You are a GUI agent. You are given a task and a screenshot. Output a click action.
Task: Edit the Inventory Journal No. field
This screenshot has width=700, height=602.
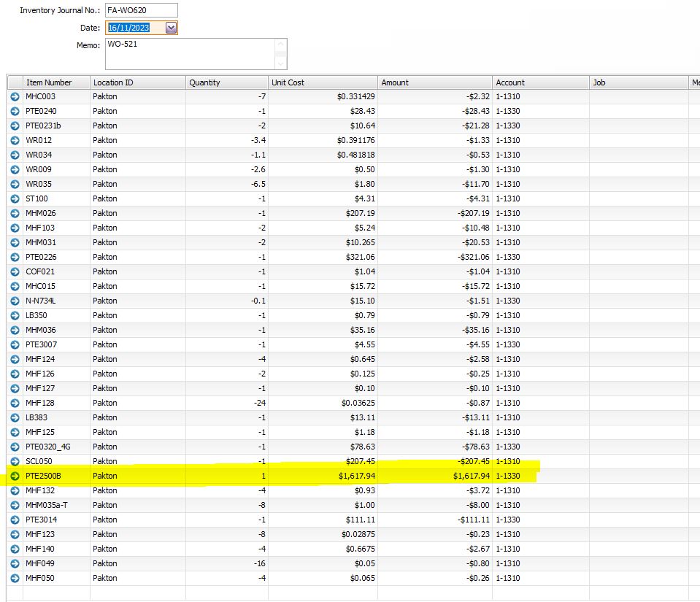pos(142,10)
